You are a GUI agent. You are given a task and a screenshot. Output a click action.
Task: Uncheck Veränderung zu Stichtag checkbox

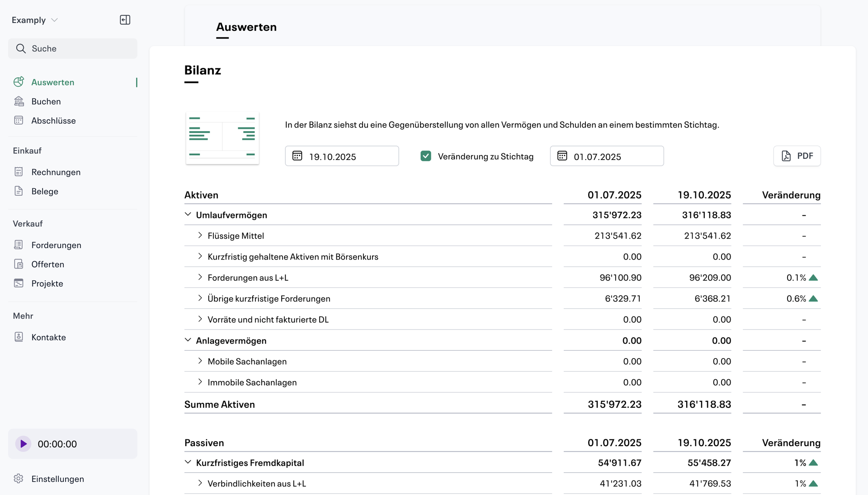[x=425, y=156]
